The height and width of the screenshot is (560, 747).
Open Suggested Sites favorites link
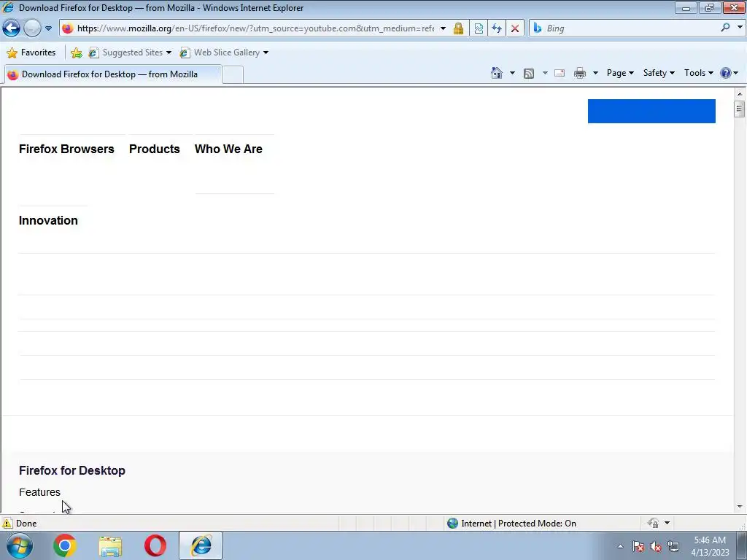point(130,52)
